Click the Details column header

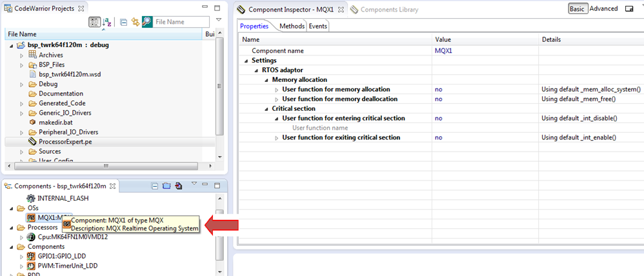pyautogui.click(x=591, y=39)
